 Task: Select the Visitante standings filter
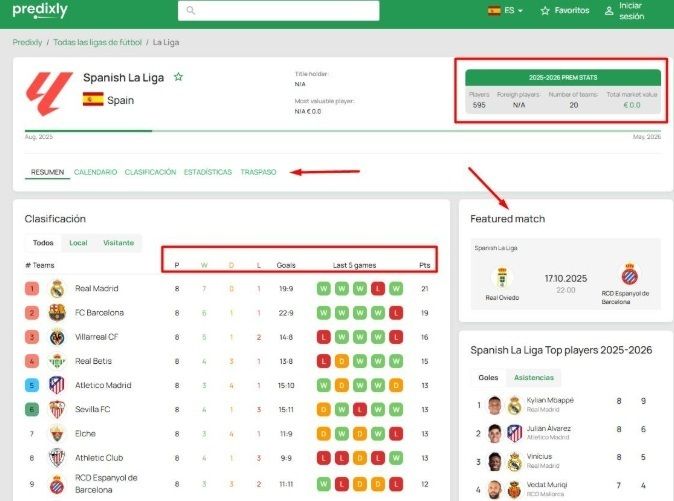coord(118,243)
